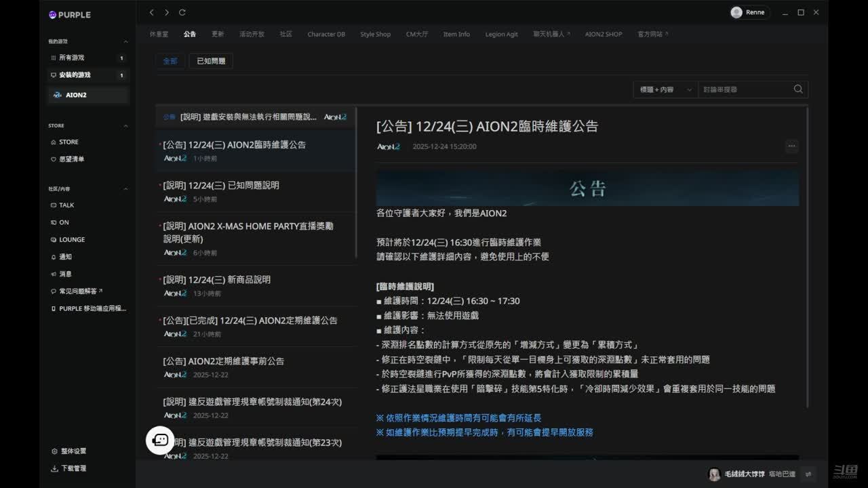Image resolution: width=868 pixels, height=488 pixels.
Task: Open the three-dot more options on post
Action: click(x=791, y=146)
